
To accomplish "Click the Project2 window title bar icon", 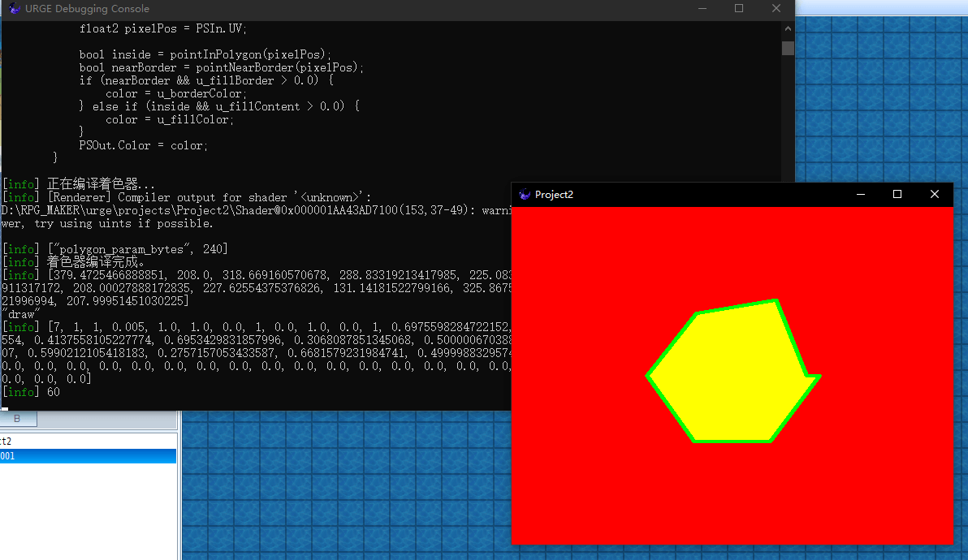I will point(525,195).
